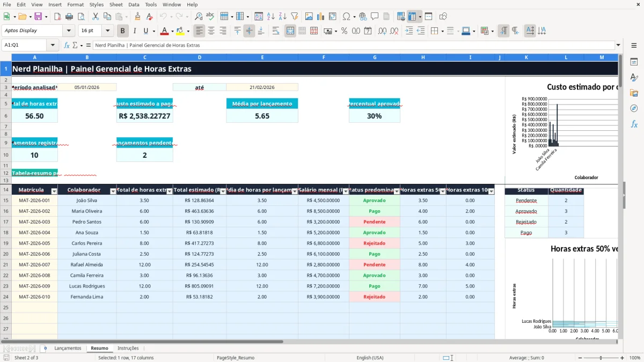Click the Clear Direct Formatting icon

coord(149,17)
